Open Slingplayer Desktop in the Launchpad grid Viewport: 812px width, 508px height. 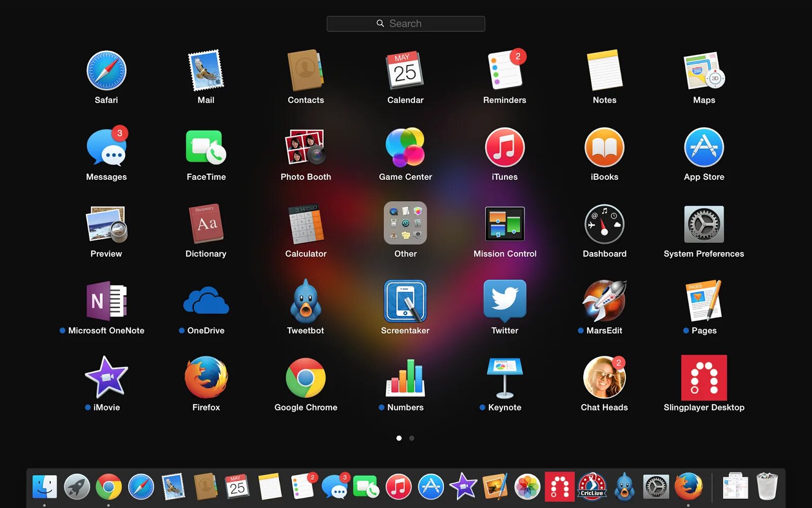tap(704, 377)
